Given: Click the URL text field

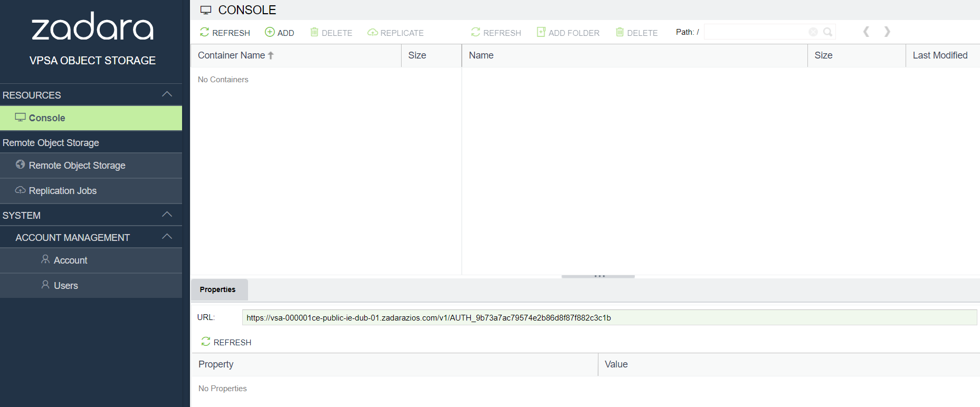Looking at the screenshot, I should pyautogui.click(x=610, y=317).
